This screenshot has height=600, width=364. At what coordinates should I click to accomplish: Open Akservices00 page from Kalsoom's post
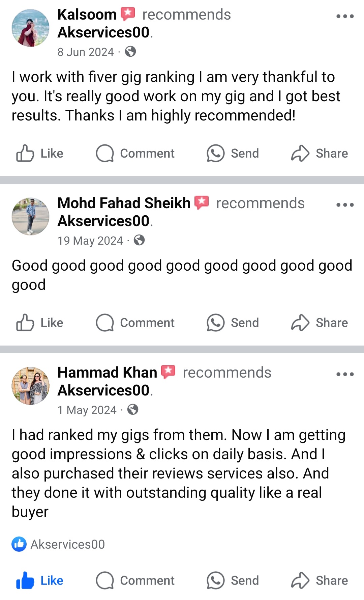[x=103, y=33]
